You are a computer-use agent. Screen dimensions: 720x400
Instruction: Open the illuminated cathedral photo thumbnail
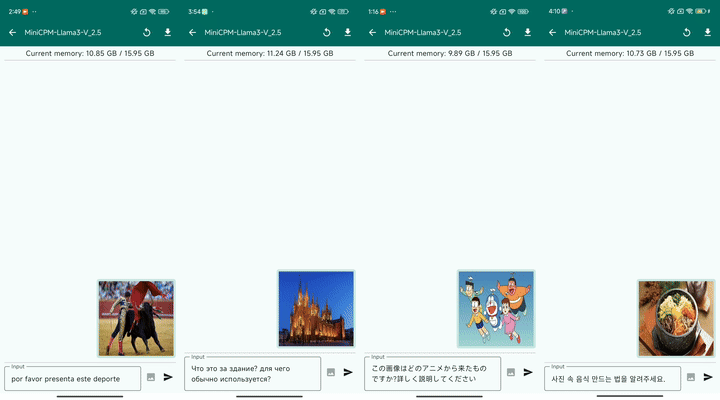click(x=316, y=309)
